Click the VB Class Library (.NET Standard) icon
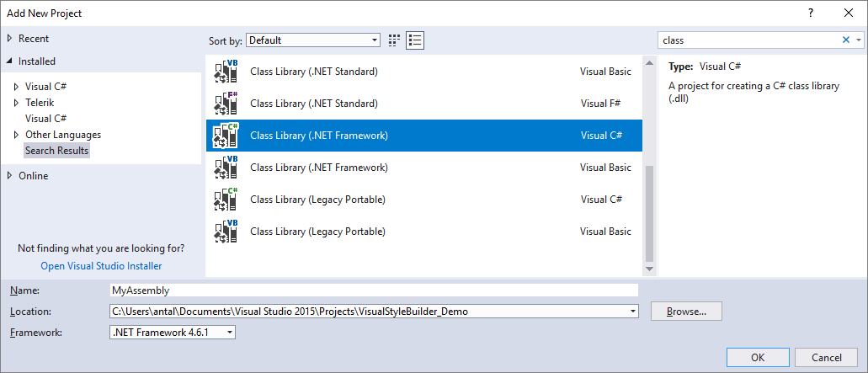 [x=226, y=72]
